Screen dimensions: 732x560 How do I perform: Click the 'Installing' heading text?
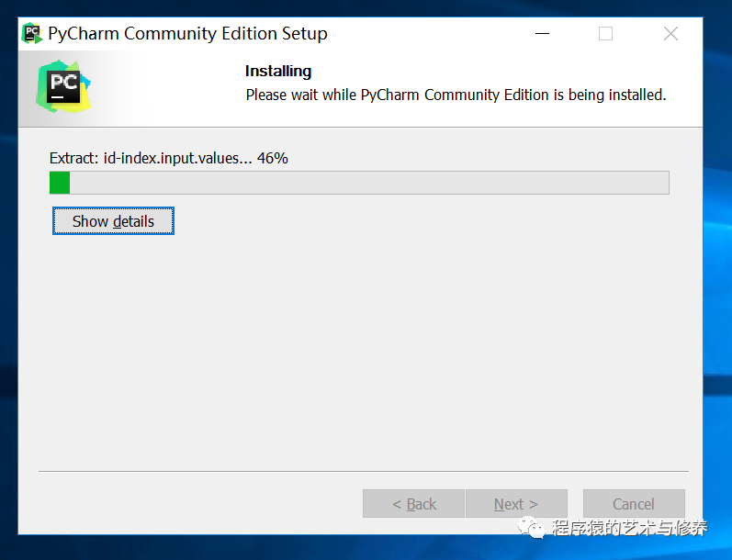pyautogui.click(x=278, y=71)
